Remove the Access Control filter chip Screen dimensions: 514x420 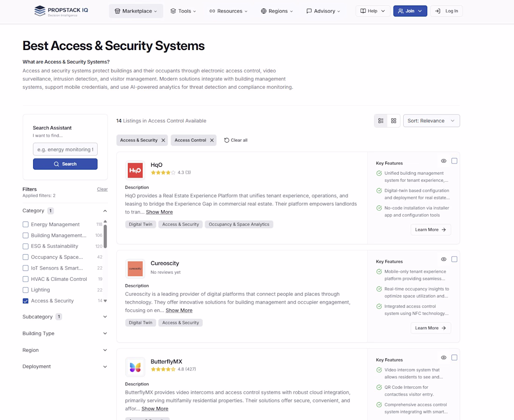(212, 140)
